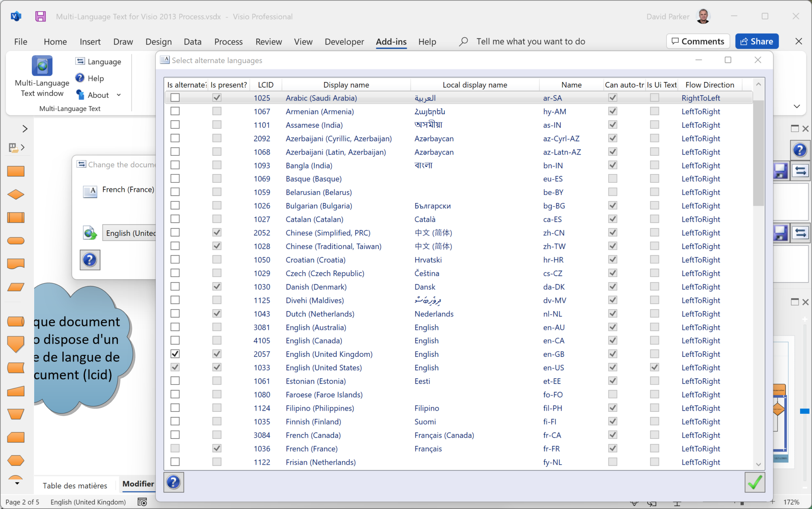Viewport: 812px width, 509px height.
Task: Check 'Is alternate' for English (Australia)
Action: (x=175, y=327)
